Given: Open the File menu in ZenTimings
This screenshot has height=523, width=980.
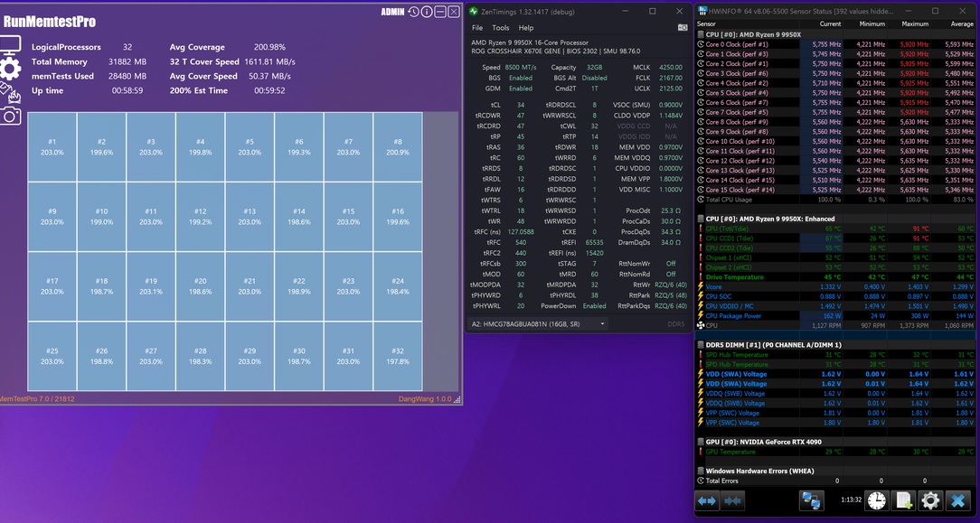Looking at the screenshot, I should pos(477,27).
